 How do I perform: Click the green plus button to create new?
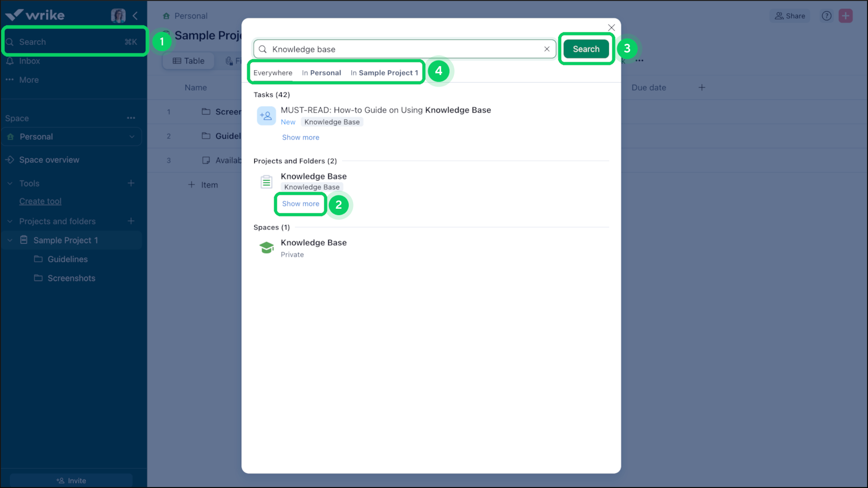tap(845, 15)
